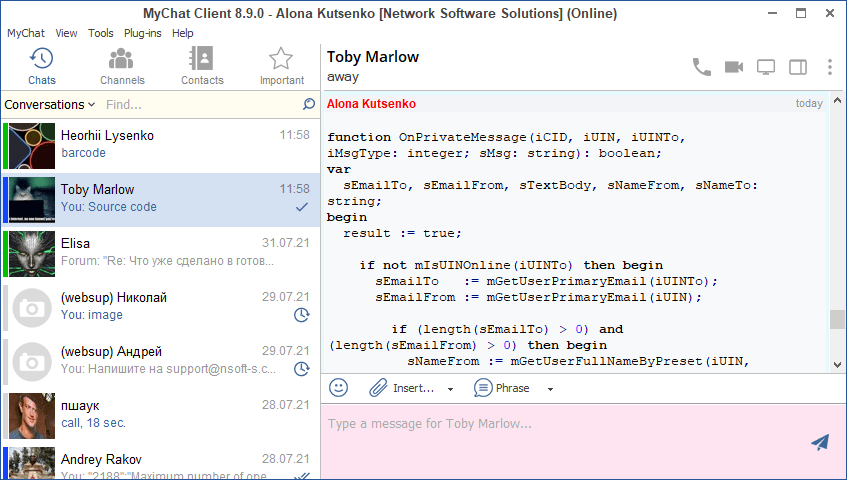The image size is (847, 480).
Task: Expand the Insert dropdown arrow
Action: pos(451,389)
